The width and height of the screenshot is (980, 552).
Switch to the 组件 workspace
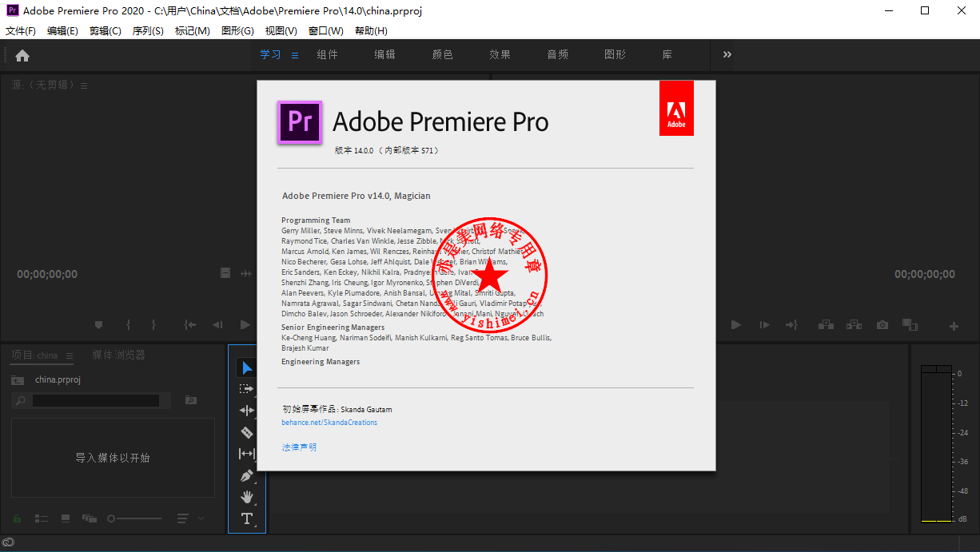(328, 54)
